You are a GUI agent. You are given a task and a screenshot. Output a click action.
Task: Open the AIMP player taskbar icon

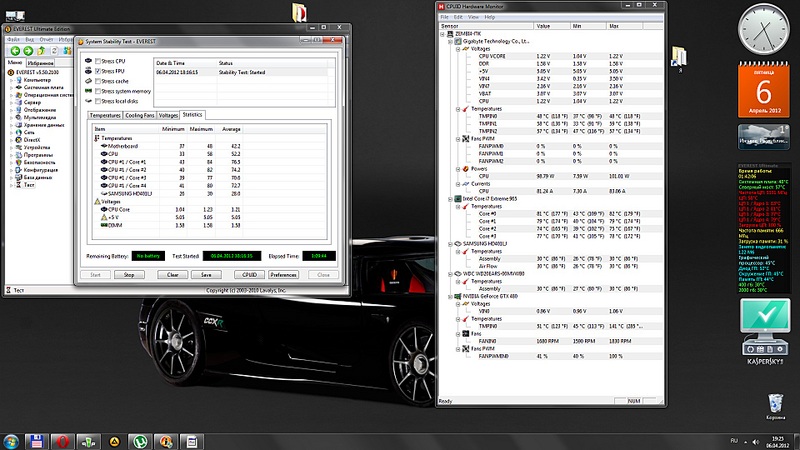[x=115, y=440]
